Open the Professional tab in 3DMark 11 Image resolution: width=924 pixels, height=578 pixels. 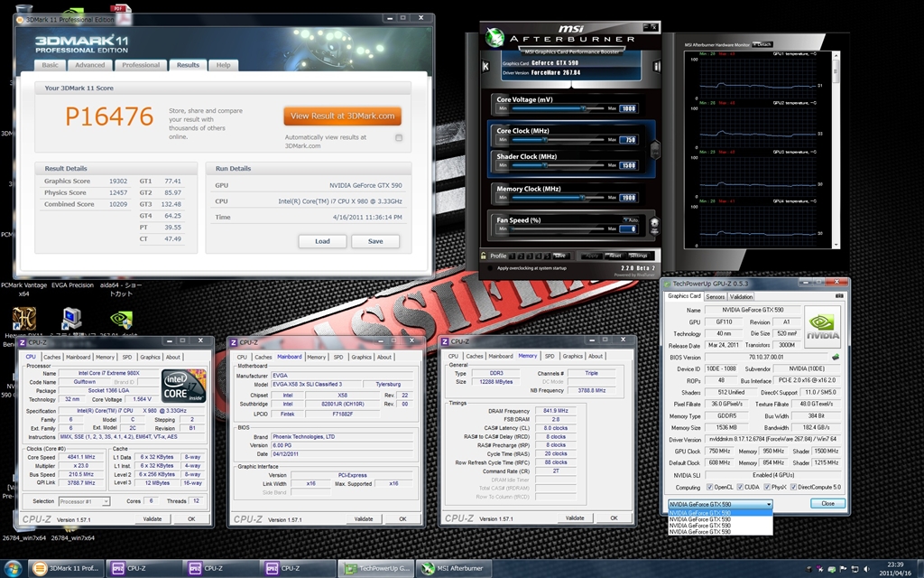point(140,65)
